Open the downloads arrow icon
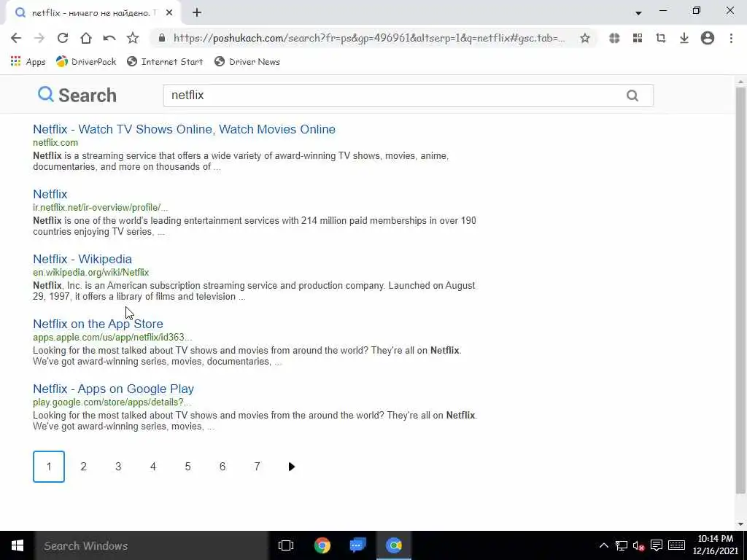The image size is (747, 560). [684, 38]
